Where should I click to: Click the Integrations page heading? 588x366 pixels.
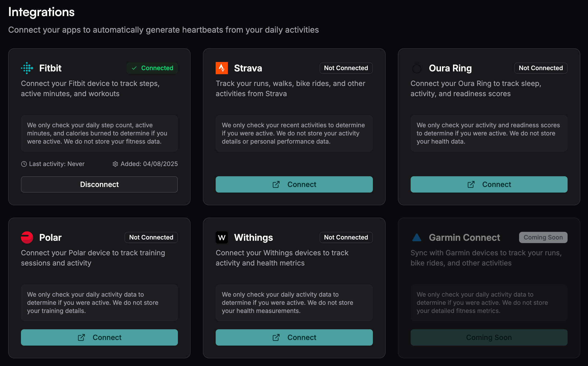41,12
